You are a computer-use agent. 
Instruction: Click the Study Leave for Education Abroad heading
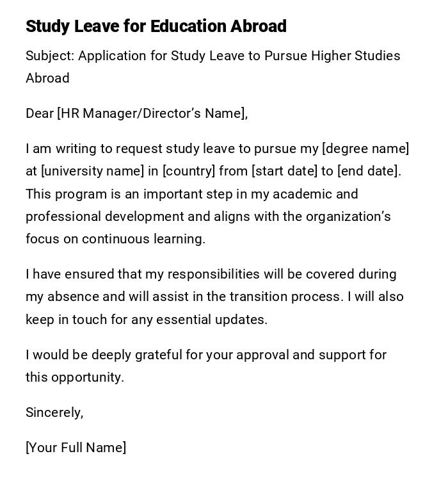156,26
